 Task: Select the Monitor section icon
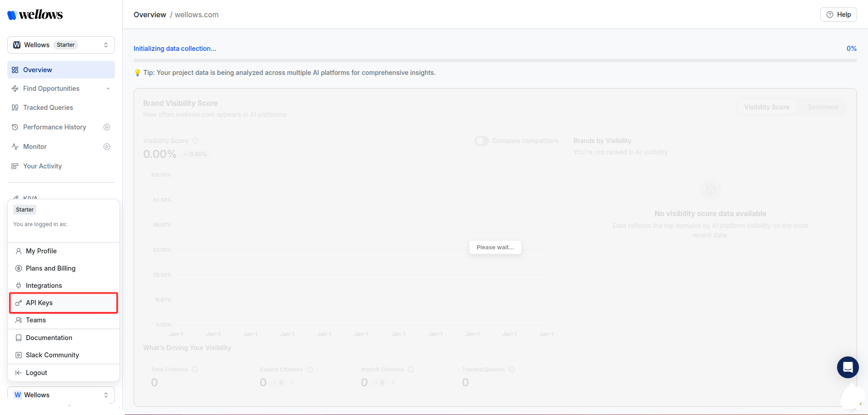click(15, 146)
